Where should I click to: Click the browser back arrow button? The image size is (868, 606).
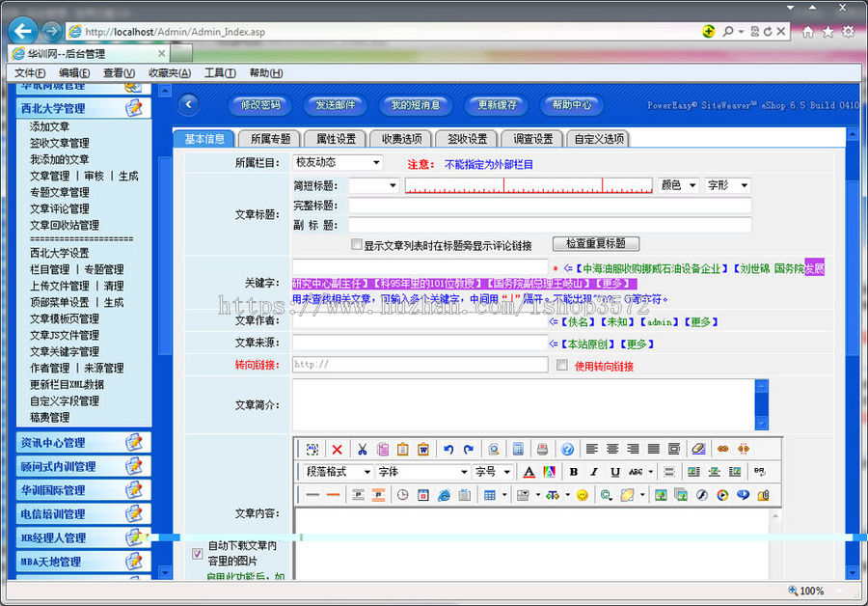[23, 31]
